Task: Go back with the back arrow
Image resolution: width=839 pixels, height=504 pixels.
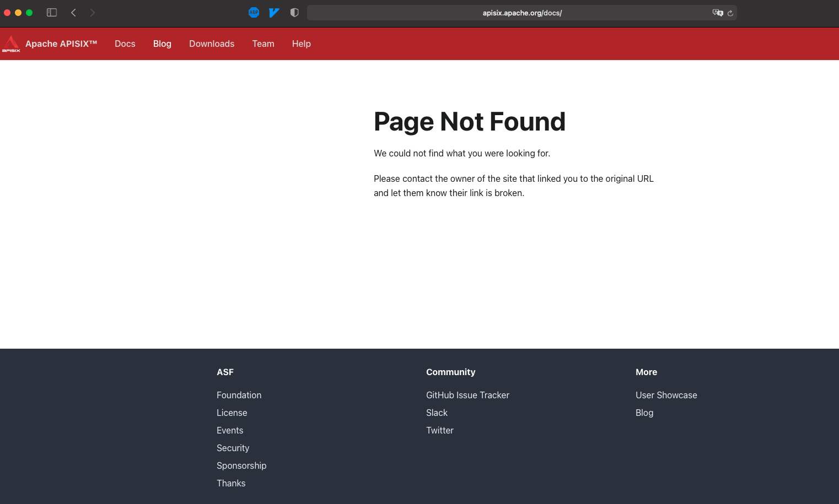Action: click(73, 12)
